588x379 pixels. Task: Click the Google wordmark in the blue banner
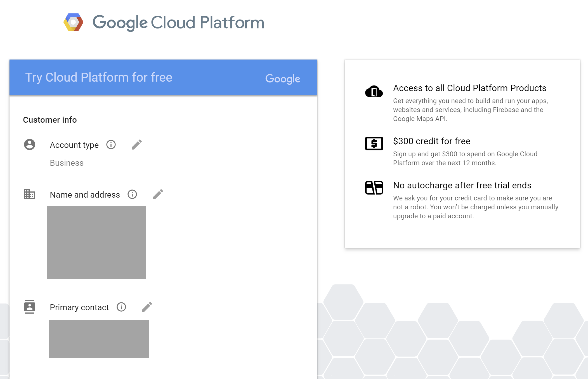coord(283,79)
